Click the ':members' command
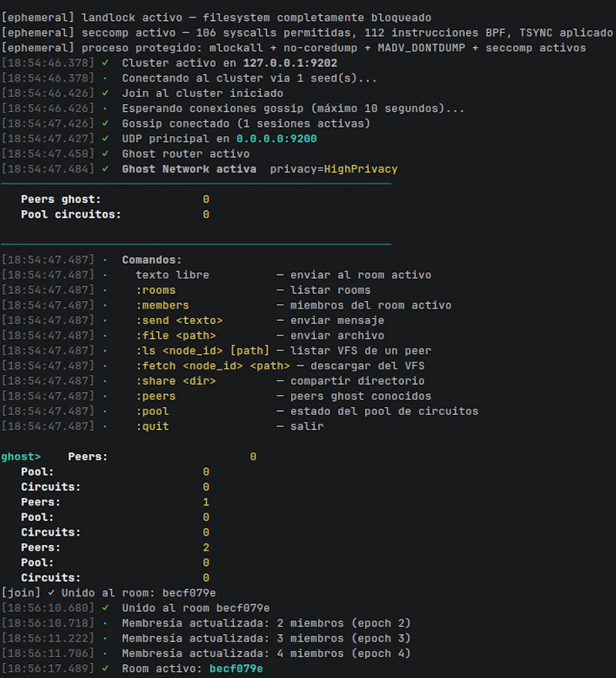The image size is (616, 678). point(162,306)
